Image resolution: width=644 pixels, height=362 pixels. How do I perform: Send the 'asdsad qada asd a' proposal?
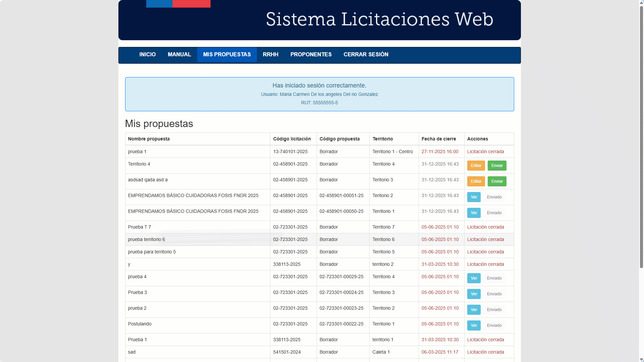(x=497, y=181)
